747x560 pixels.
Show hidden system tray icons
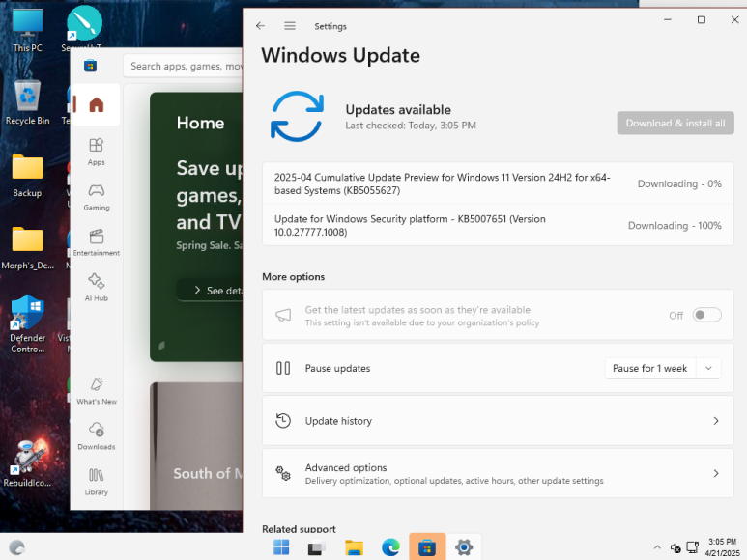point(657,547)
